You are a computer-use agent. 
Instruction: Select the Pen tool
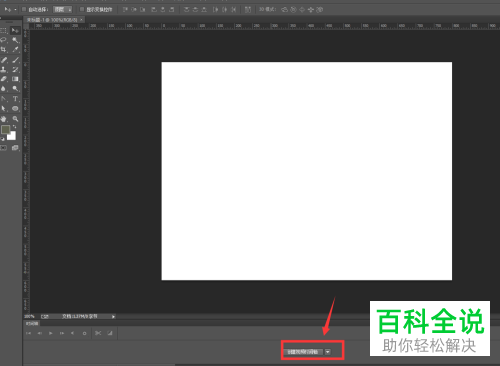(x=4, y=99)
